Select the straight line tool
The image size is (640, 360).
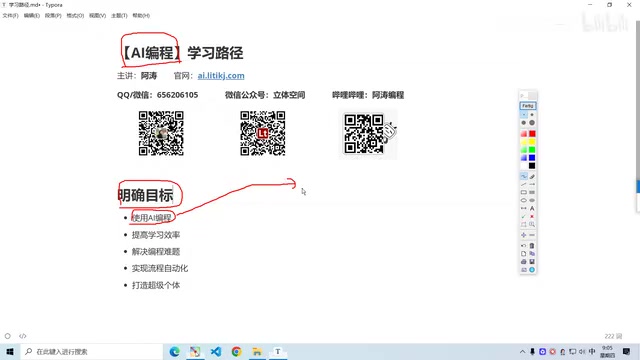coord(524,184)
